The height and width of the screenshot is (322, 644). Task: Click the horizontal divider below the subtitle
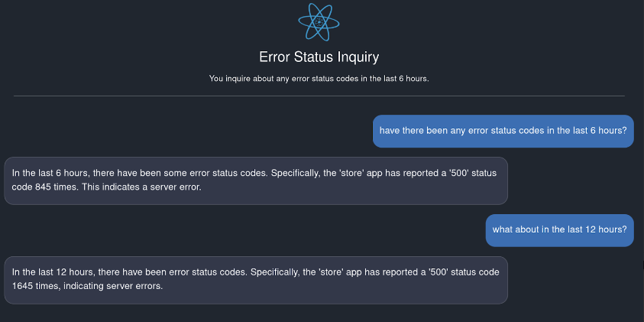[319, 96]
